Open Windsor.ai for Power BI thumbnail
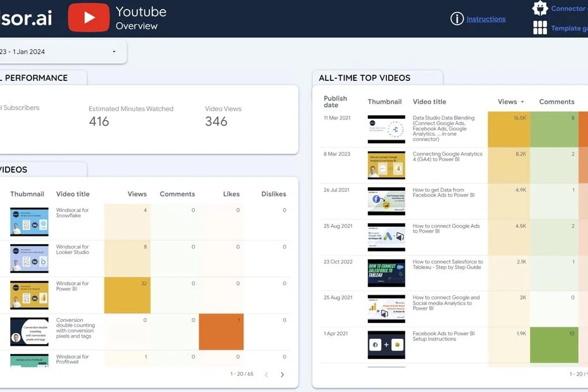 29,295
